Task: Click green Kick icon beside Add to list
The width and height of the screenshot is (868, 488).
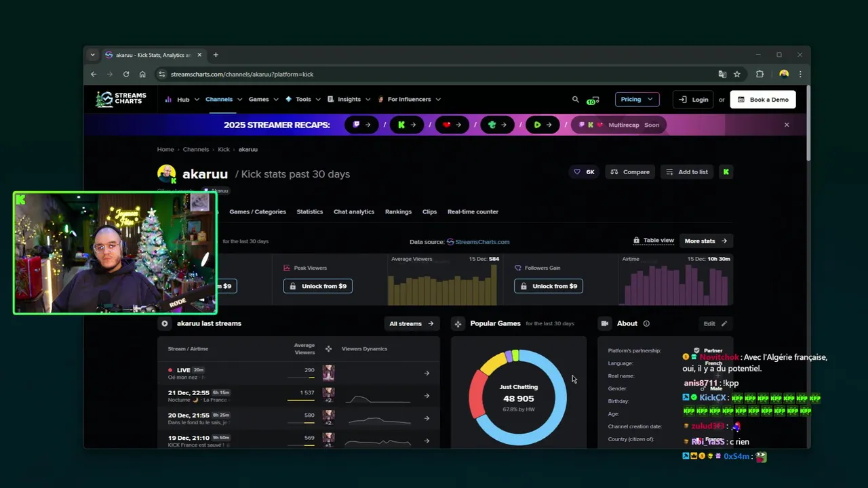Action: [726, 172]
